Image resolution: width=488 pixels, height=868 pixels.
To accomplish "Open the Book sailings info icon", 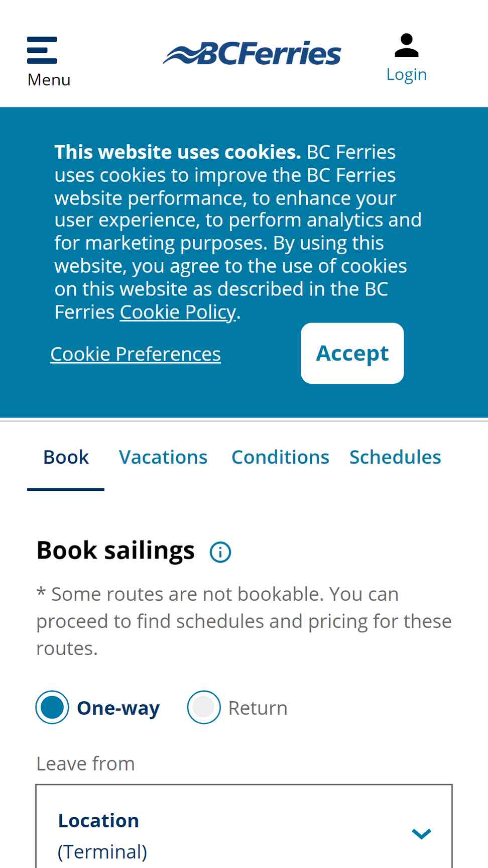I will [x=220, y=552].
